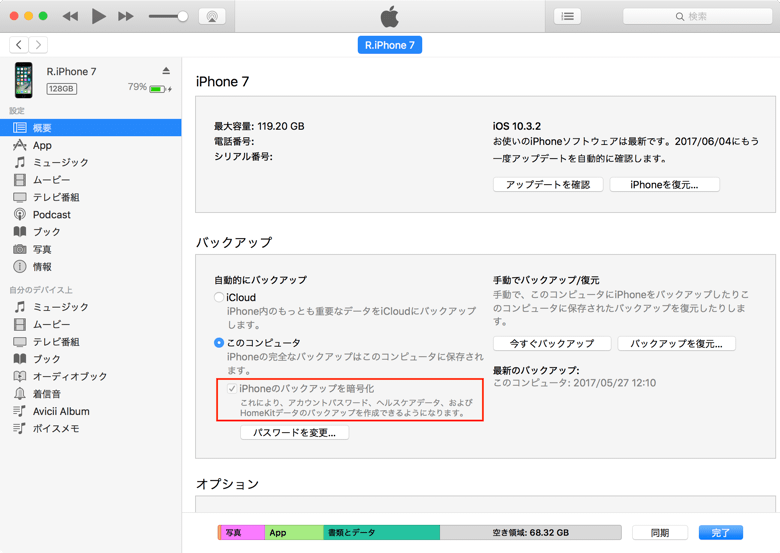Open Podcast in the sidebar

[x=91, y=215]
